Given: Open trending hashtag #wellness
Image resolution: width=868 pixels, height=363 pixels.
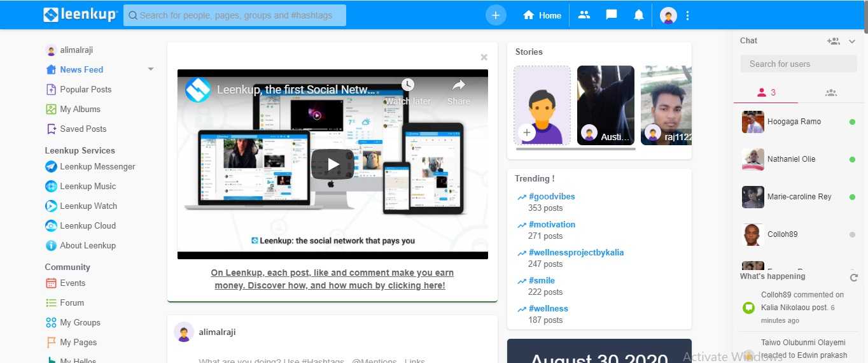Looking at the screenshot, I should [x=549, y=308].
